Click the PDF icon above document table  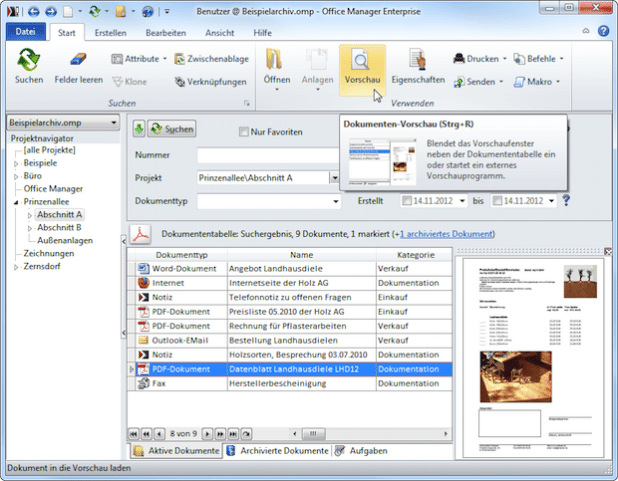pyautogui.click(x=142, y=235)
